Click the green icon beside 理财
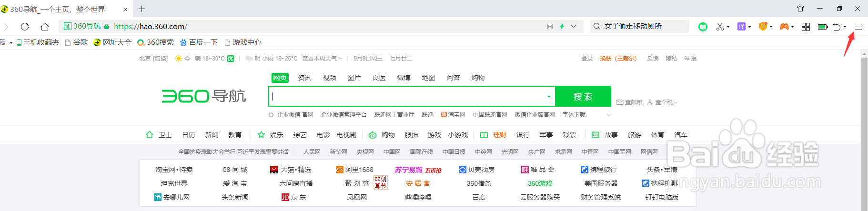This screenshot has height=211, width=868. 484,135
